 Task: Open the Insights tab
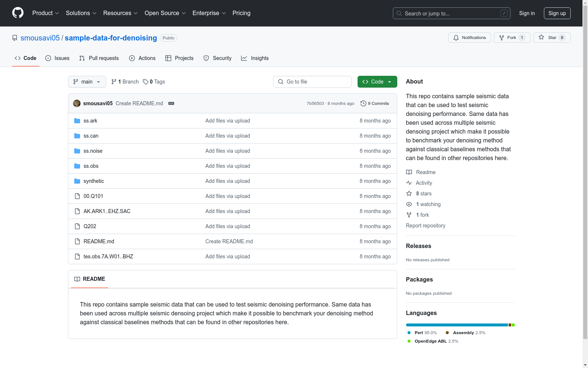255,58
